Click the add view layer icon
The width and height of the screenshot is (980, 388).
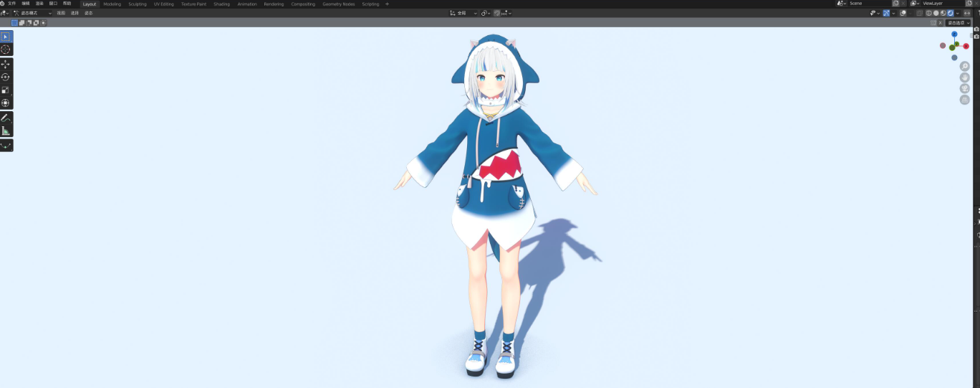tap(969, 4)
